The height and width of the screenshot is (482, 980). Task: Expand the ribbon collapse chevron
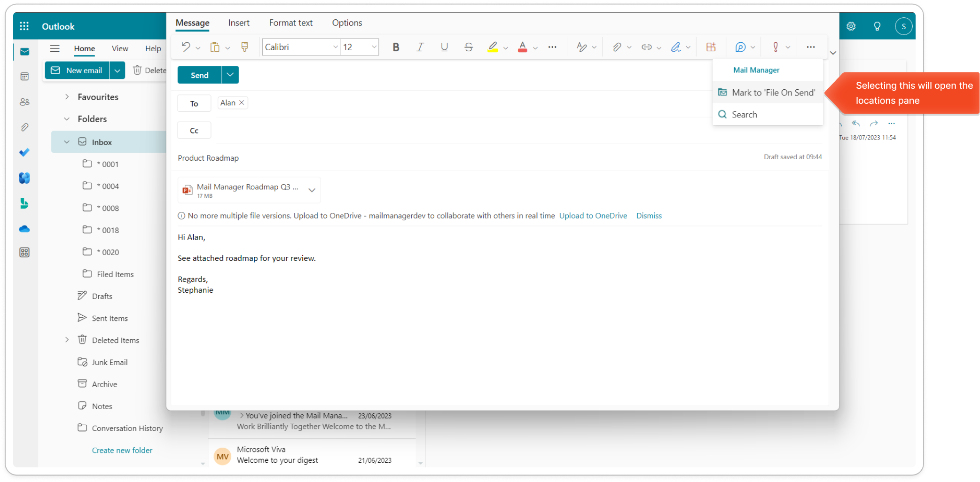pos(833,53)
